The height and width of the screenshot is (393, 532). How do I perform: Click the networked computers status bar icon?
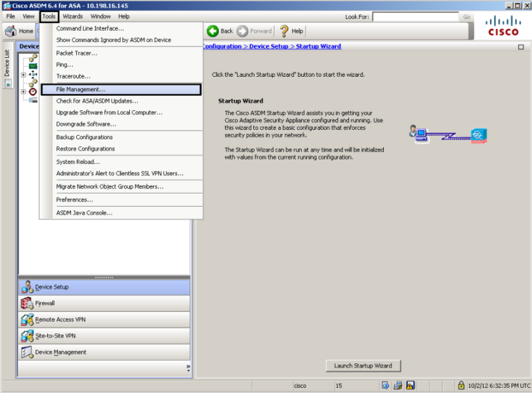(398, 386)
